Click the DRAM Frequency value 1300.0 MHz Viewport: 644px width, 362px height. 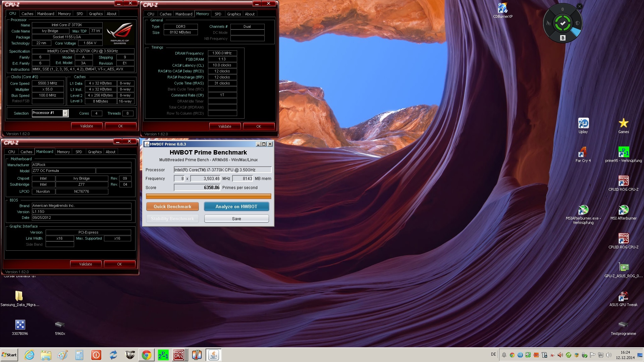point(222,53)
